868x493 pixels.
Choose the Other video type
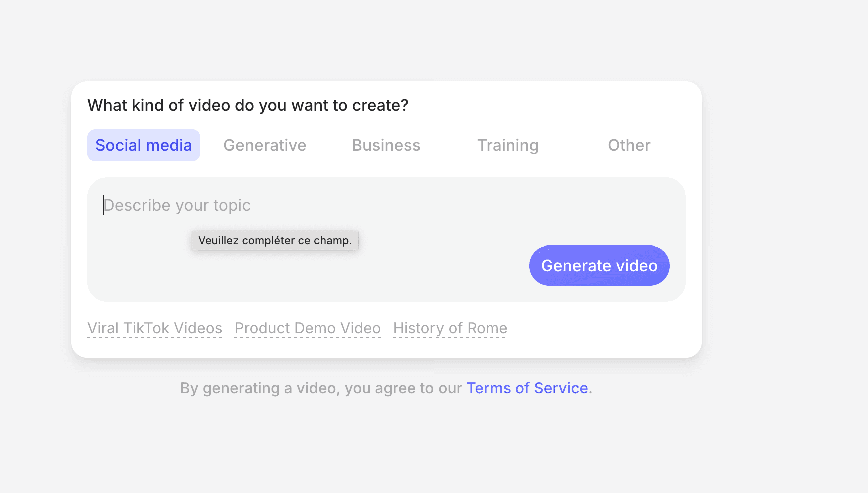coord(629,145)
